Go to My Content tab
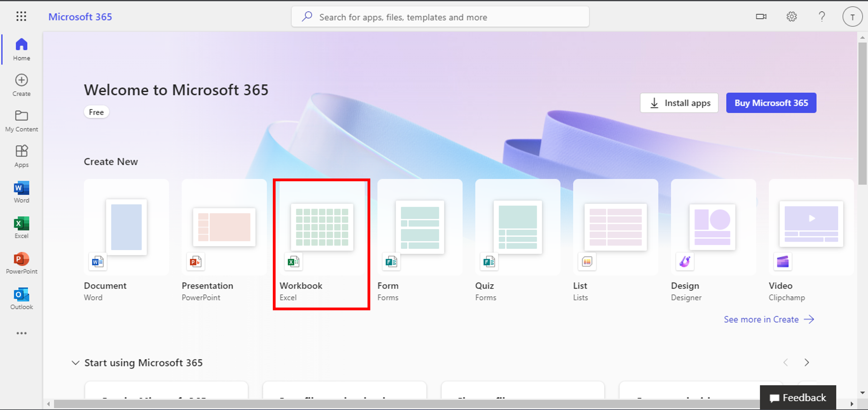Image resolution: width=868 pixels, height=410 pixels. coord(21,120)
